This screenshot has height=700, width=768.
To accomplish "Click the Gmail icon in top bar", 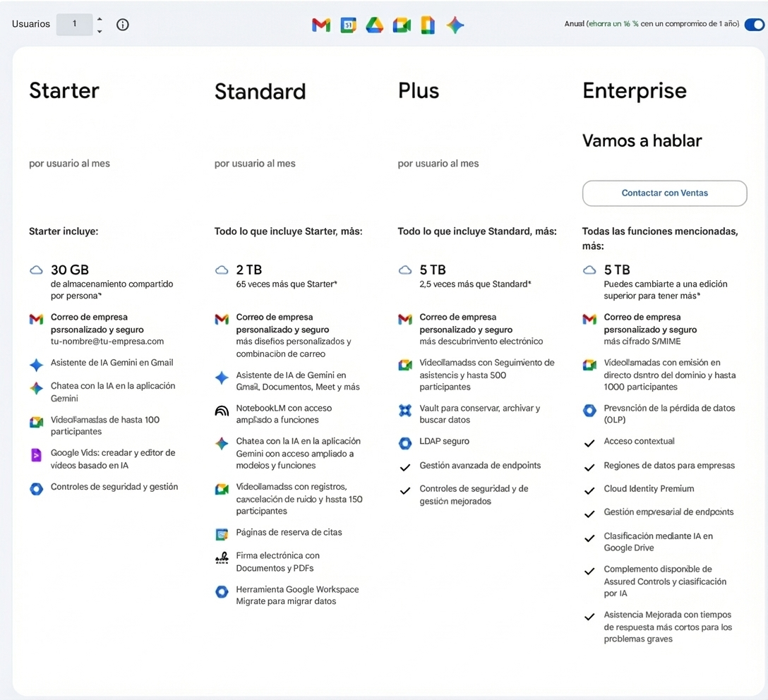I will 321,25.
